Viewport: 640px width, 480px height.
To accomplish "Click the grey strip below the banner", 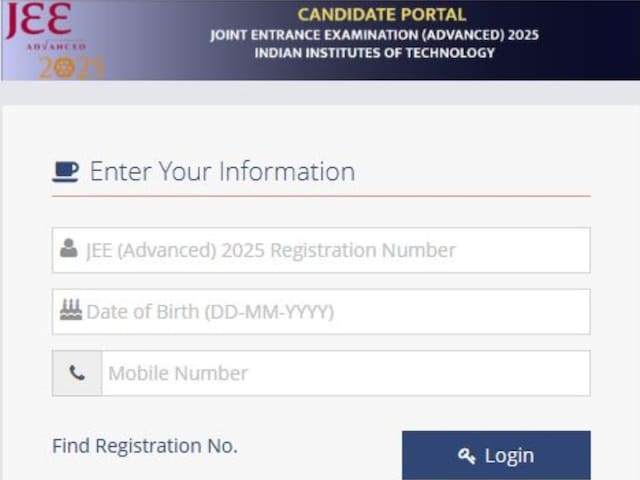I will (320, 93).
